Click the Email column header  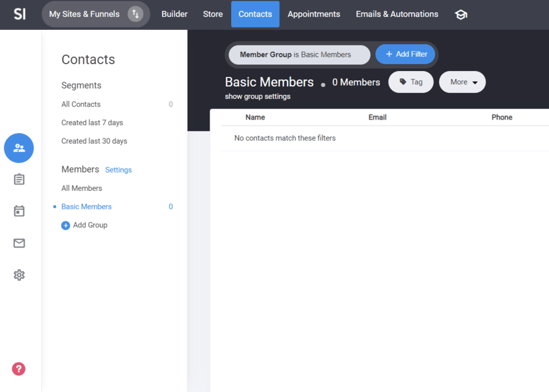coord(377,118)
